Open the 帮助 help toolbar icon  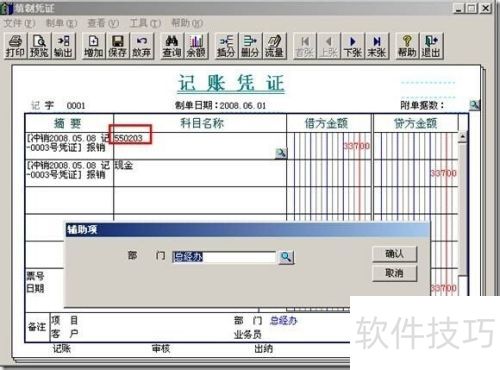[407, 46]
